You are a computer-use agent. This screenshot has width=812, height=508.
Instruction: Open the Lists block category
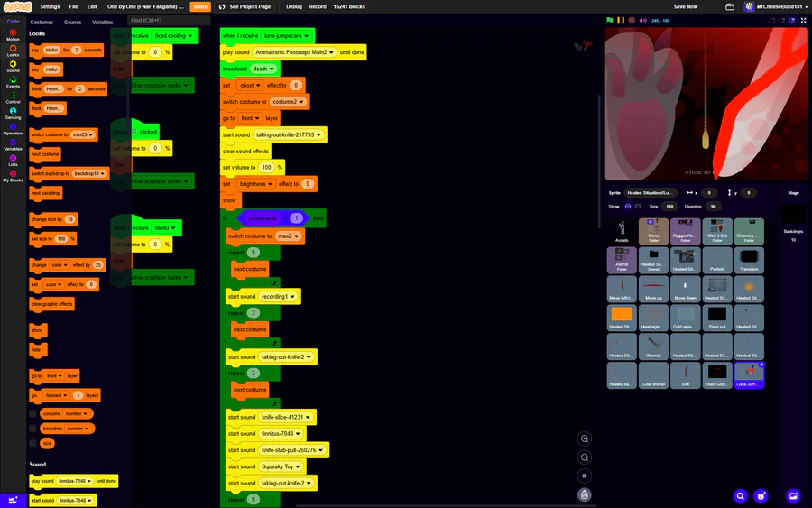tap(13, 161)
